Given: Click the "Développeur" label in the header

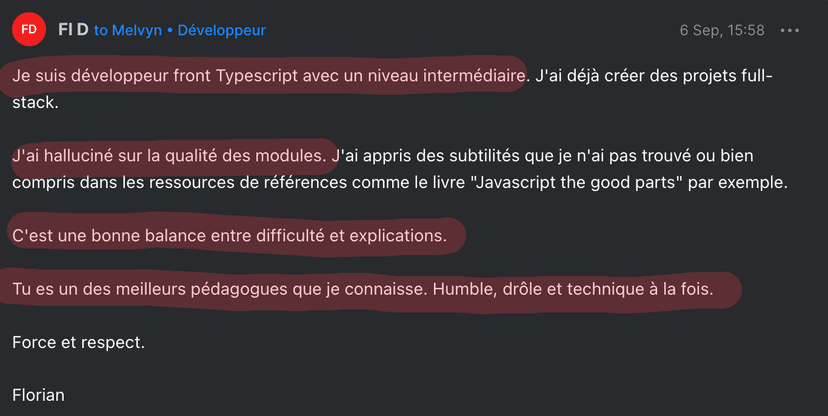Looking at the screenshot, I should 221,30.
